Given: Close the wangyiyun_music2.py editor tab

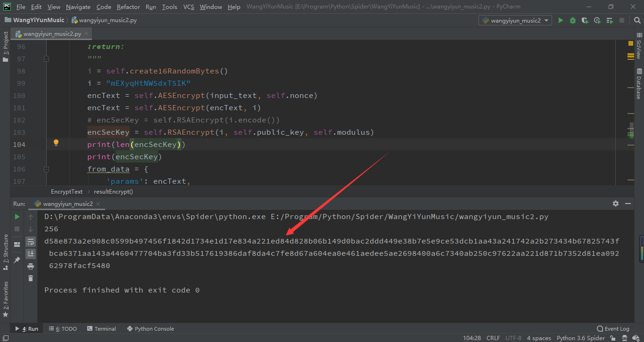Looking at the screenshot, I should click(x=87, y=34).
